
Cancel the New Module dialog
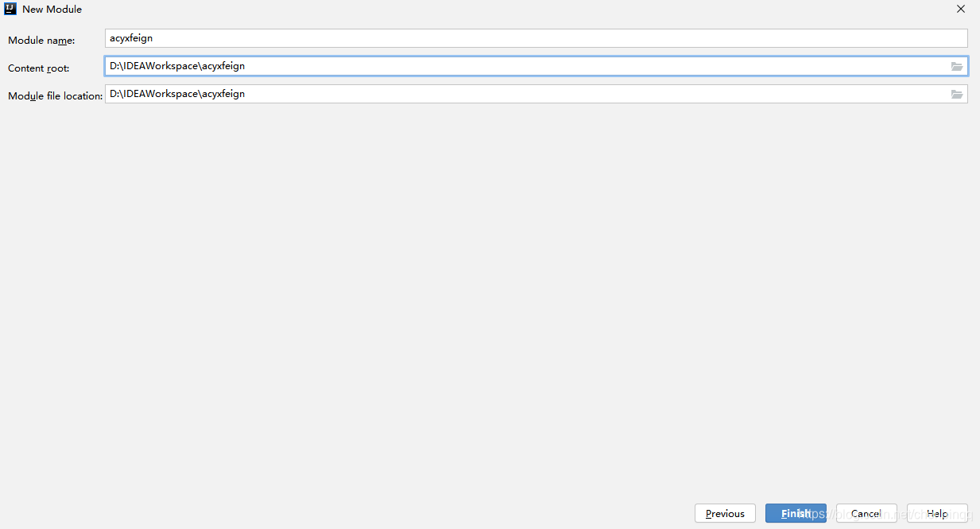pyautogui.click(x=866, y=513)
